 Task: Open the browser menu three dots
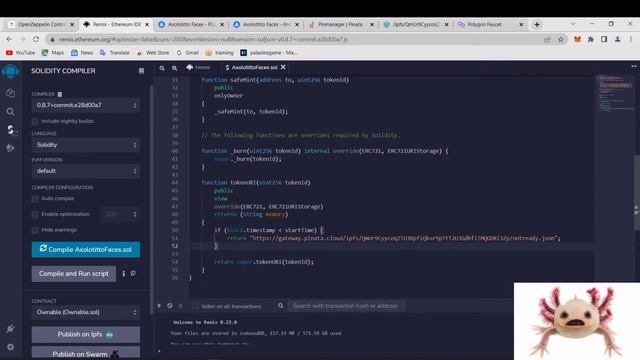point(631,39)
